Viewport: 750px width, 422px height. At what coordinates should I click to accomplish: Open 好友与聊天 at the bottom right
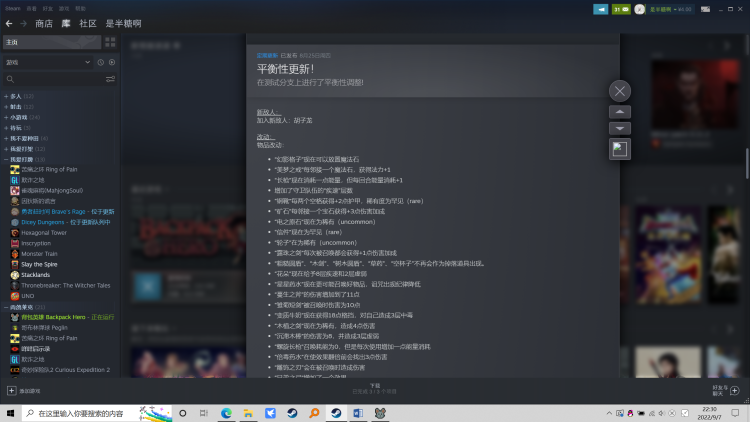coord(720,390)
